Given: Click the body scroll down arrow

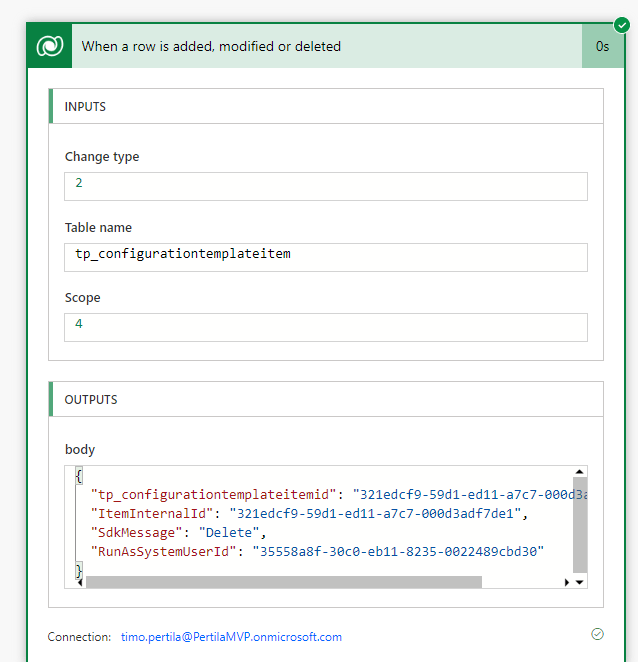Looking at the screenshot, I should [580, 581].
